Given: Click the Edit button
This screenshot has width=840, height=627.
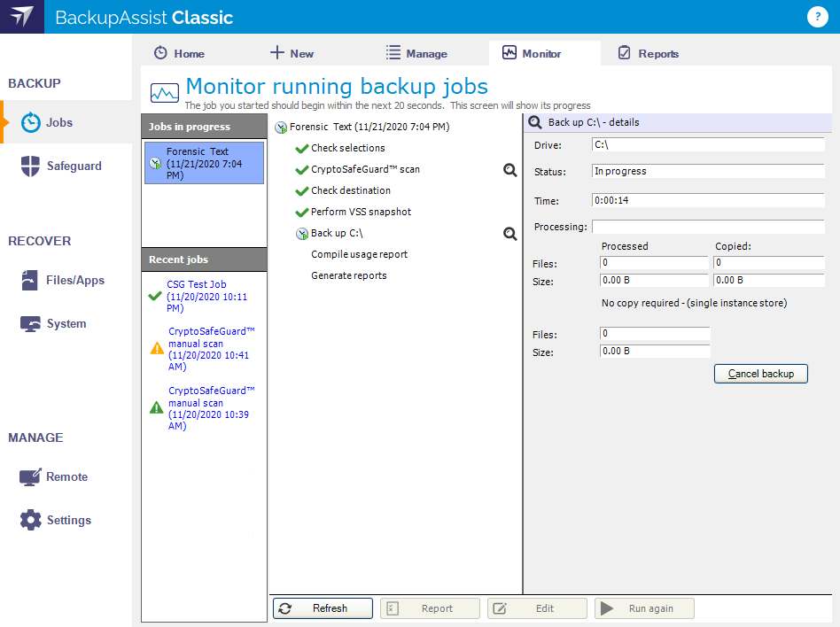Looking at the screenshot, I should [x=537, y=608].
